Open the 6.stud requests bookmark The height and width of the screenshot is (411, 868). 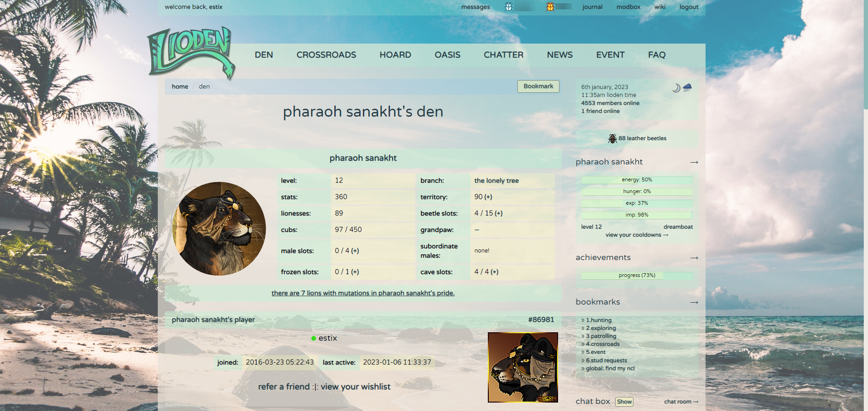point(606,360)
